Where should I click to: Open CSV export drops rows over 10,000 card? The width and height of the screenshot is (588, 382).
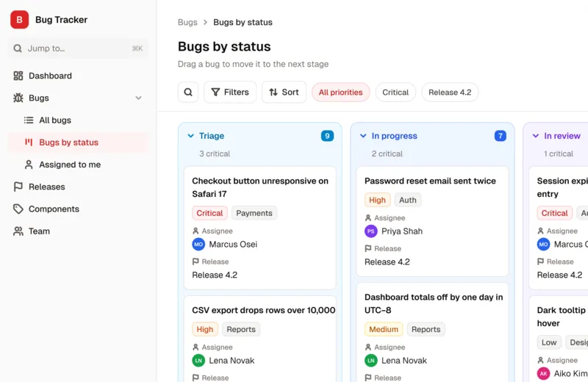pos(260,339)
